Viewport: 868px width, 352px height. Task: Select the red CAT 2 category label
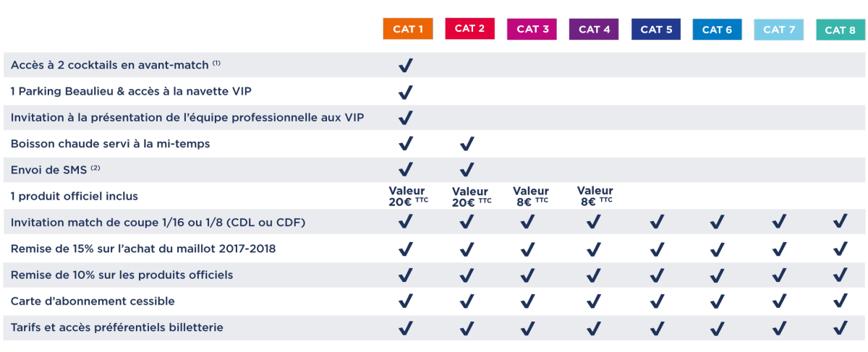pos(469,29)
